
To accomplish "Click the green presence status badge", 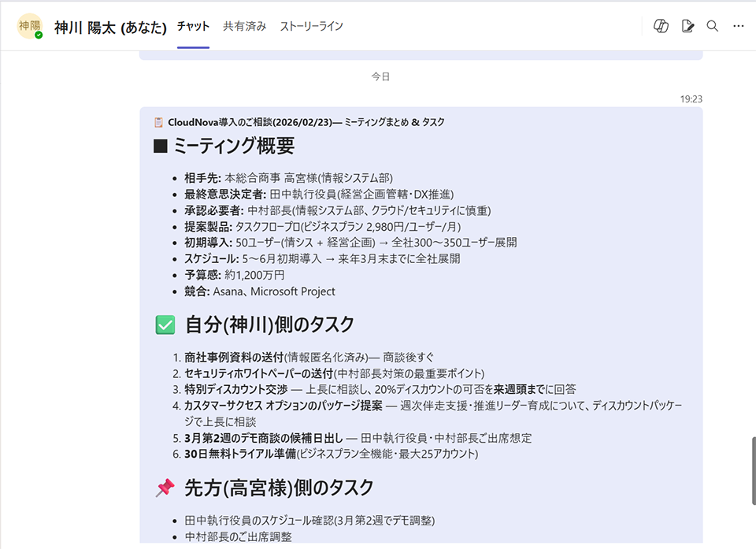I will click(39, 35).
